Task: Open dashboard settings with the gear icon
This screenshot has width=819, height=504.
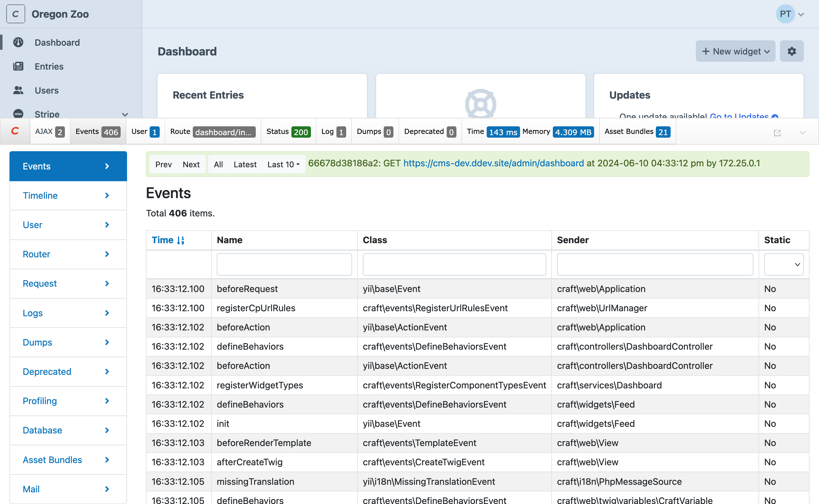Action: (792, 51)
